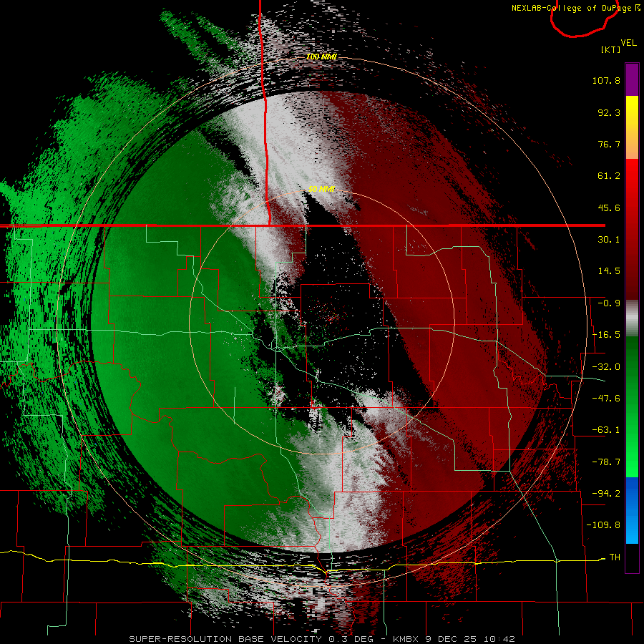
Task: Click the [KT] units label
Action: 610,49
